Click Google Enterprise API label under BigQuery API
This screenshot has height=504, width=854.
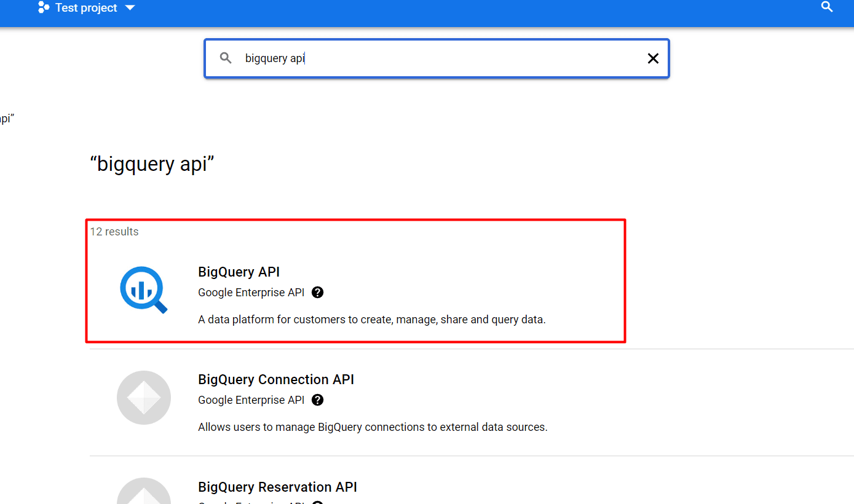251,293
